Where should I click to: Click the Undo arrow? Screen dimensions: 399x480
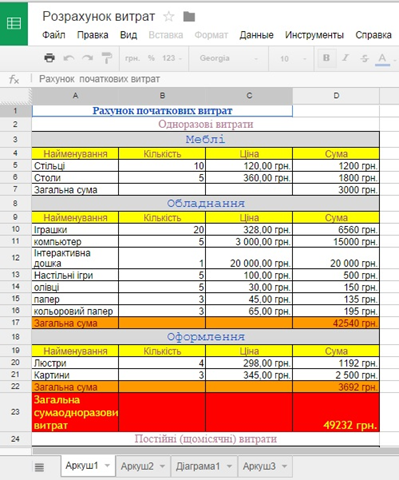(69, 58)
